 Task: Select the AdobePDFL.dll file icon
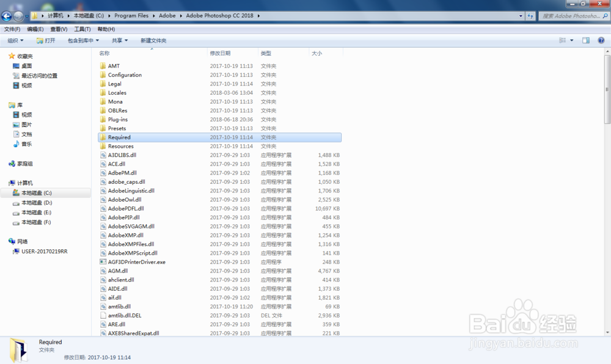[103, 209]
